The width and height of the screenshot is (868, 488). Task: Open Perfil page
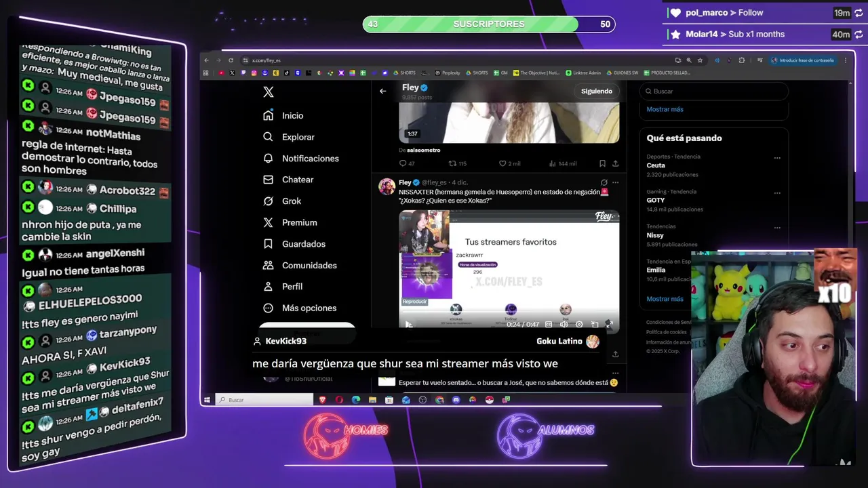click(283, 287)
